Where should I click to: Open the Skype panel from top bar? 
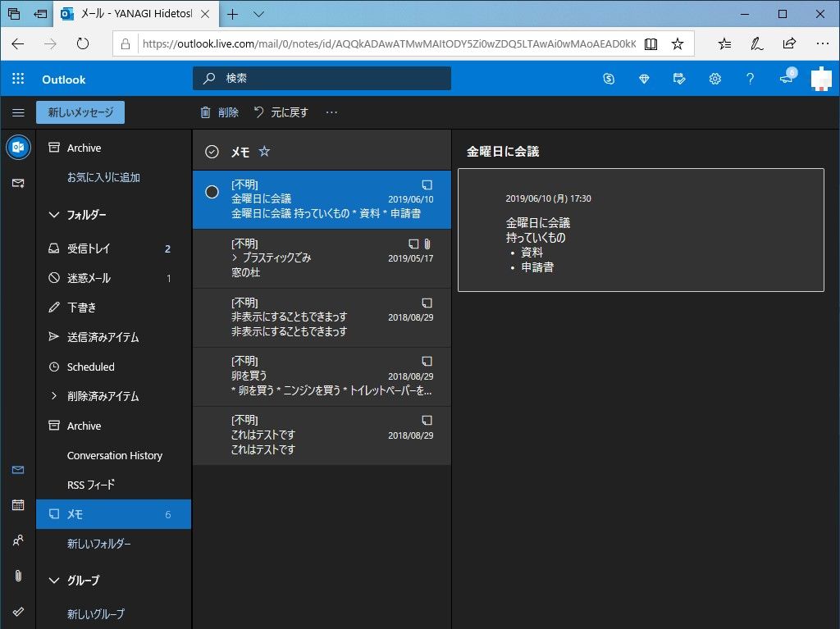coord(608,78)
